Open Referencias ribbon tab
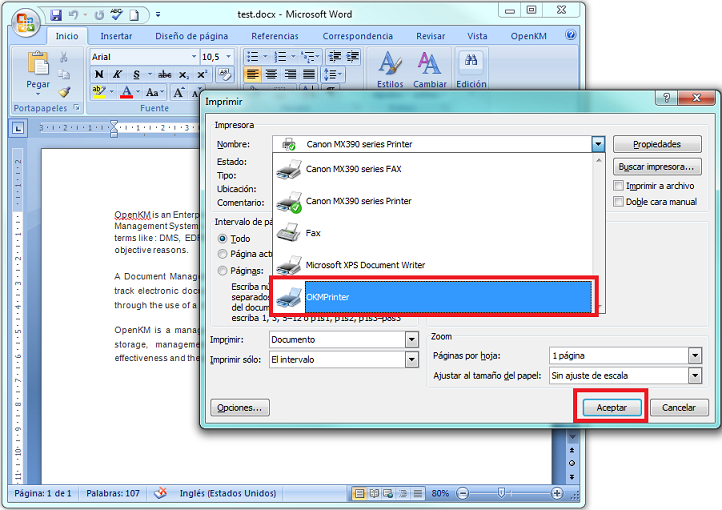This screenshot has height=510, width=722. tap(275, 36)
